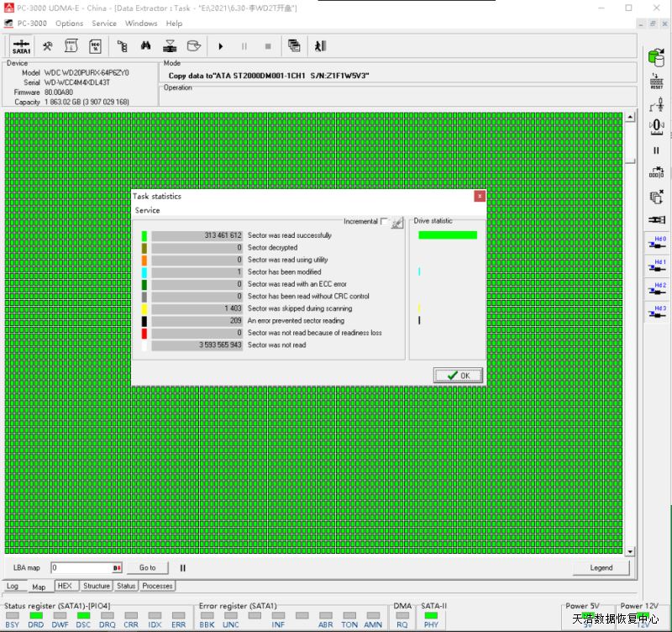Click the map scroll down arrow
672x632 pixels.
point(631,552)
